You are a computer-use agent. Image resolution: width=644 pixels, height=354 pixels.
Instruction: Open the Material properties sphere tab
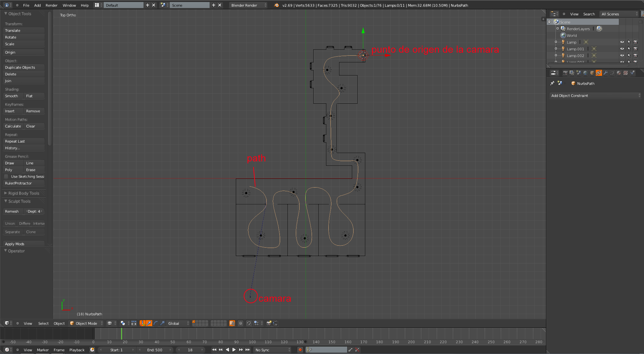(x=619, y=73)
